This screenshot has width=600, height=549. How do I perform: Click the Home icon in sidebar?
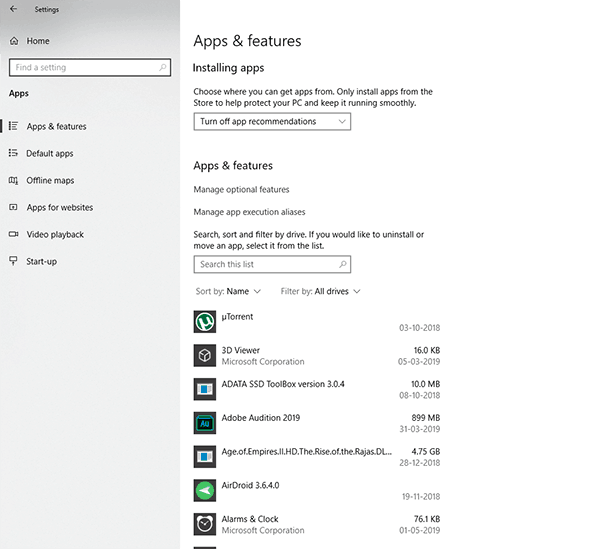tap(14, 41)
